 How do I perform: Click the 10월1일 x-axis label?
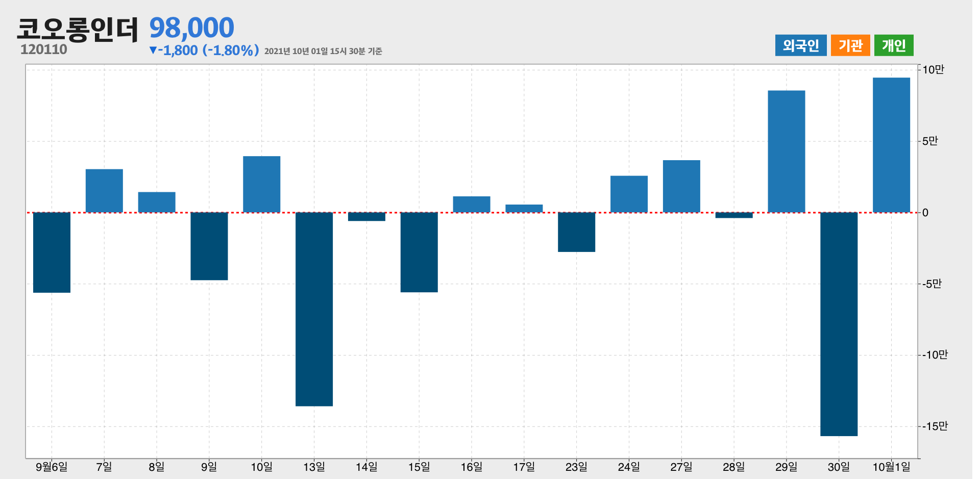click(892, 467)
